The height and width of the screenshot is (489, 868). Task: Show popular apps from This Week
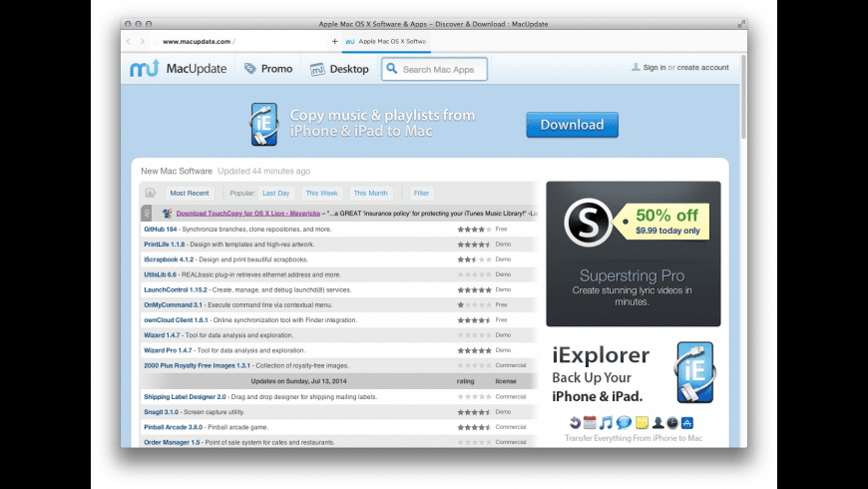[x=321, y=193]
